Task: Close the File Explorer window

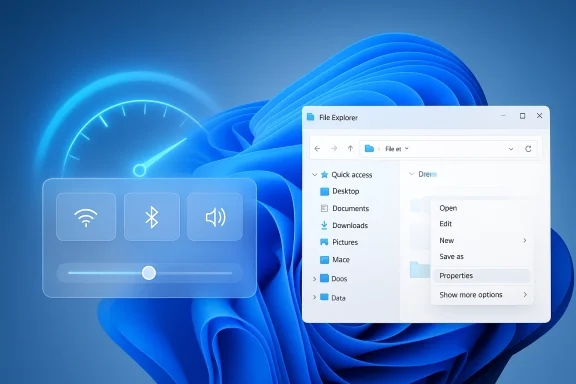Action: pyautogui.click(x=539, y=116)
